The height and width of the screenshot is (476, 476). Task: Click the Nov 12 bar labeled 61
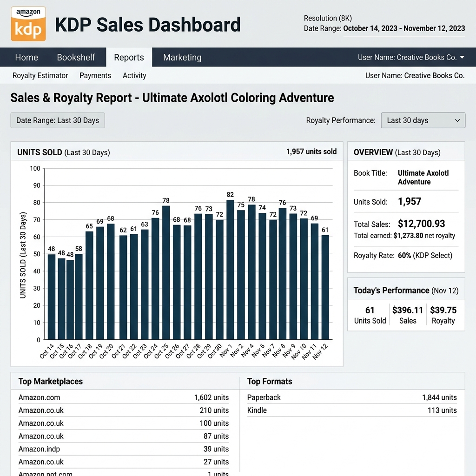point(325,287)
